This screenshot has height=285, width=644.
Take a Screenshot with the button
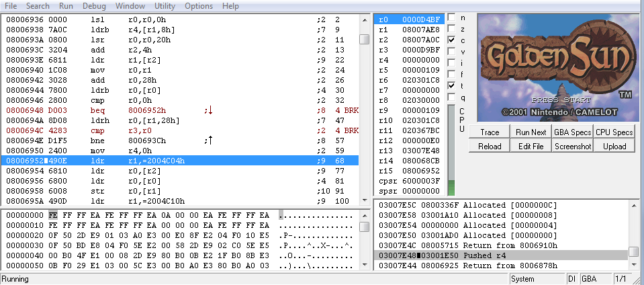(x=573, y=146)
